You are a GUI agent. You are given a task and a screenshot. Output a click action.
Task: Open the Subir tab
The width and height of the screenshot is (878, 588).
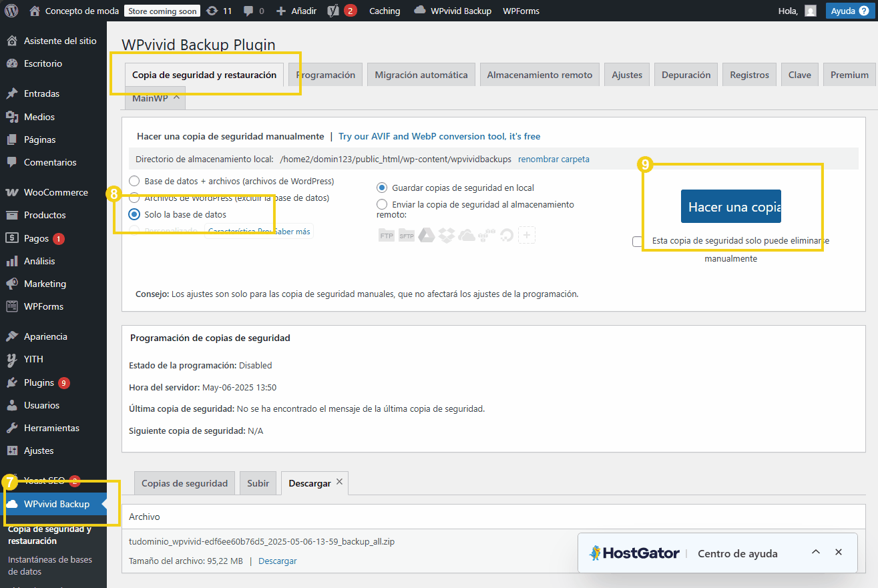258,483
